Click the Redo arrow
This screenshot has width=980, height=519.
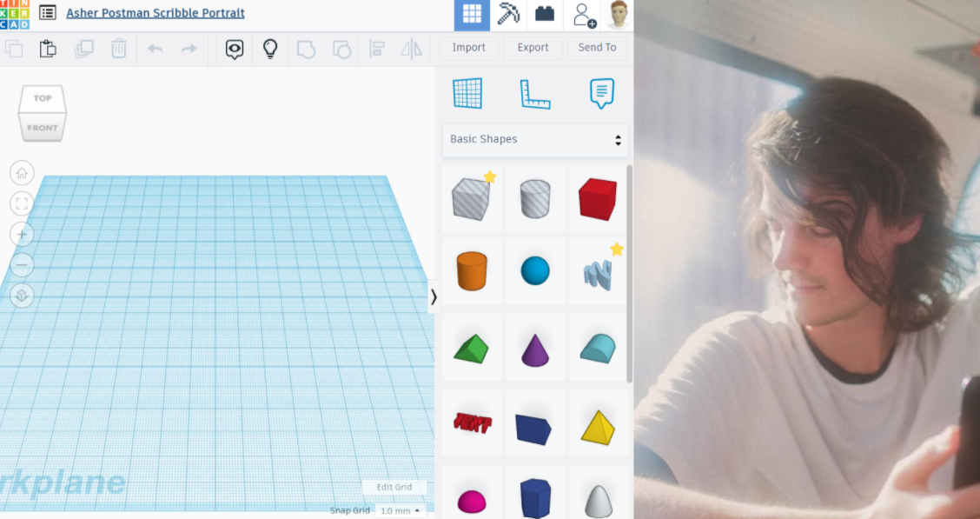point(189,49)
